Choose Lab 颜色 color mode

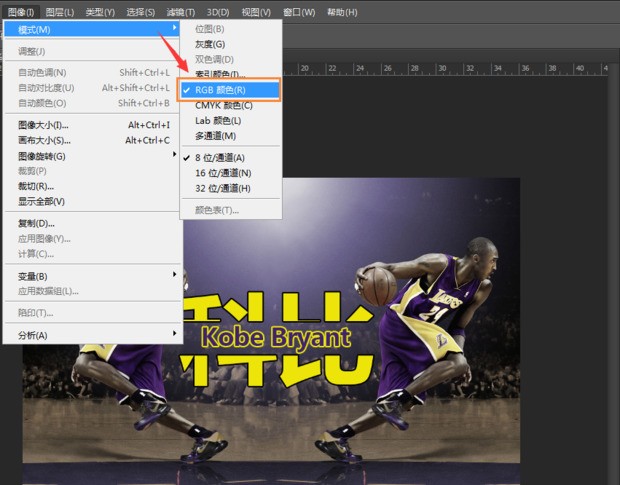(220, 120)
